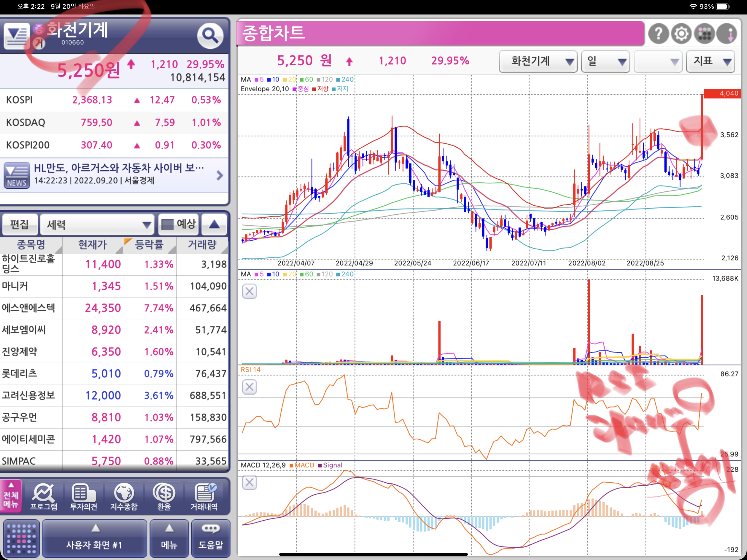Click the Wi-Fi icon in status bar
747x560 pixels.
693,6
